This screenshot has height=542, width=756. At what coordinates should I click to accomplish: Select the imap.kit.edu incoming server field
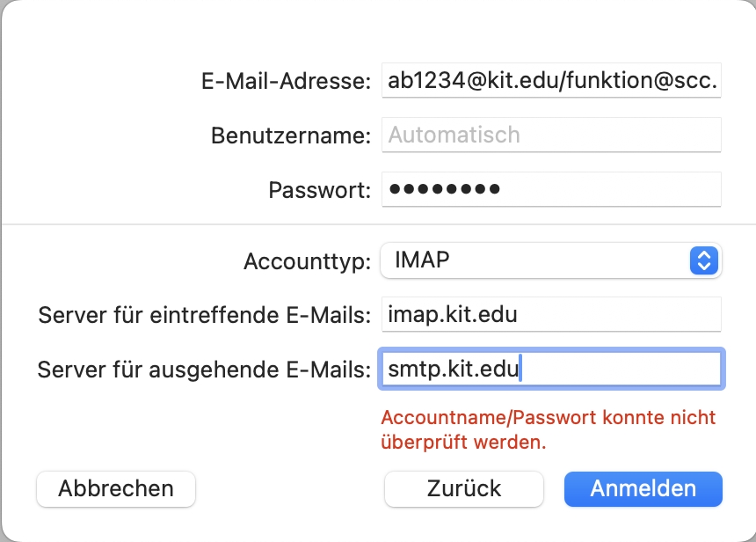tap(551, 314)
